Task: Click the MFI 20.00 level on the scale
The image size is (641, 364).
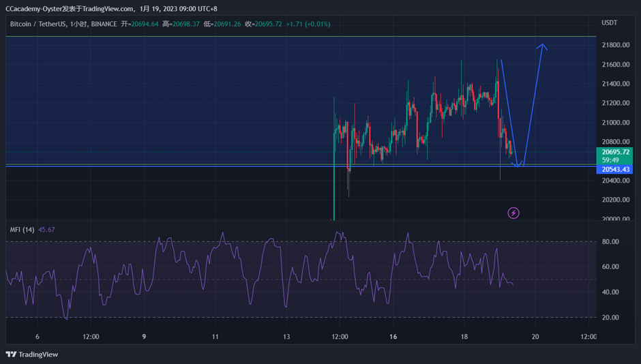Action: [610, 318]
